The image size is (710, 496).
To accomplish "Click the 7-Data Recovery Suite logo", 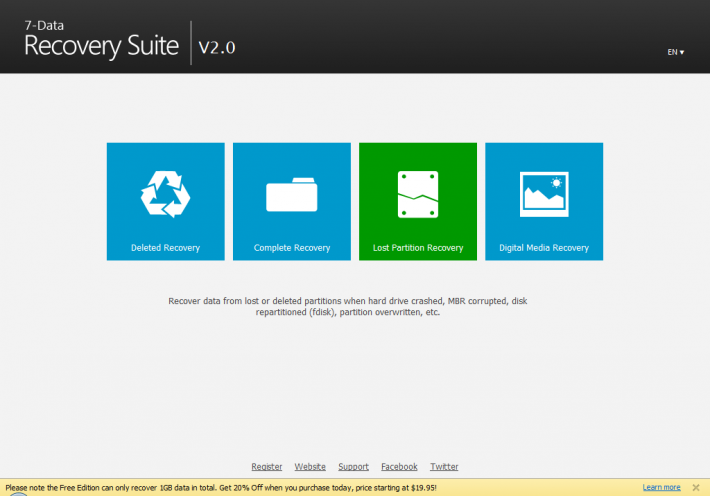I will (101, 40).
